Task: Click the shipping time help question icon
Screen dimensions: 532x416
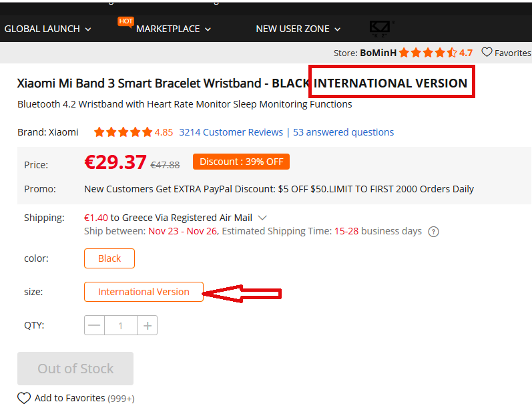Action: (433, 232)
